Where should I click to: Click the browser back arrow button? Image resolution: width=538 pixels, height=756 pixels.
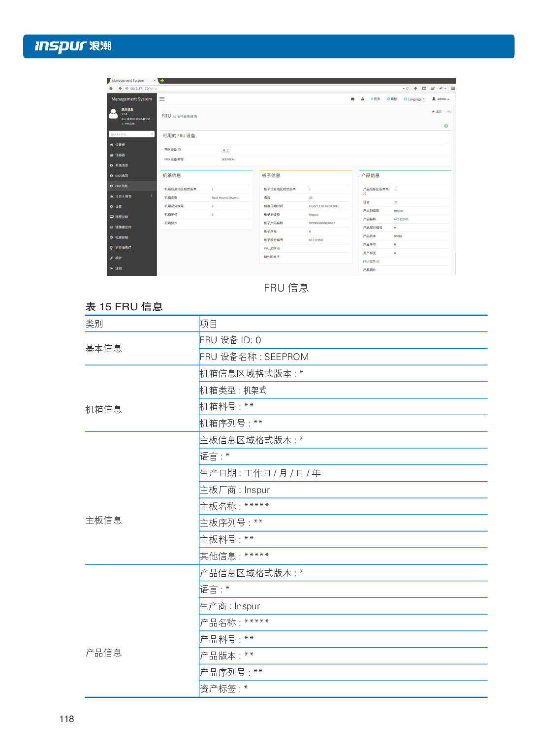(120, 89)
